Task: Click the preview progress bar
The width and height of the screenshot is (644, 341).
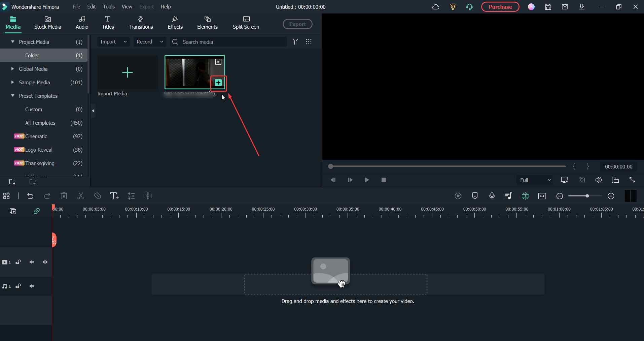Action: click(447, 166)
